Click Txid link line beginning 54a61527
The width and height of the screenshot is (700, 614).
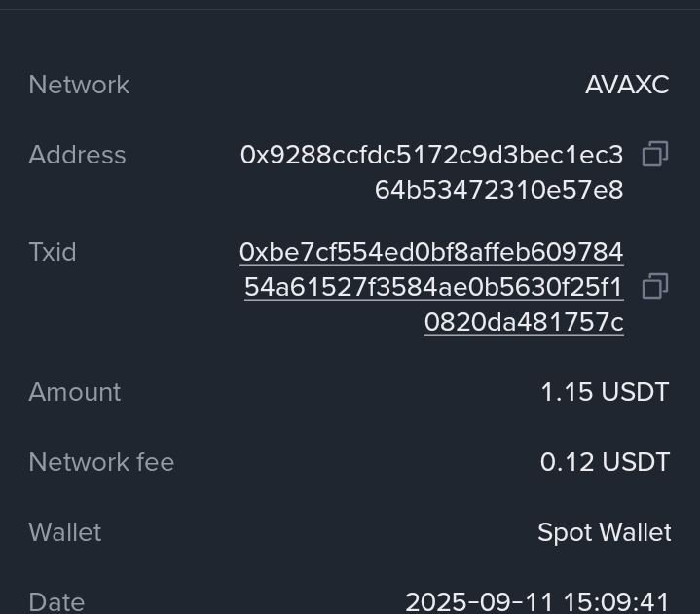(433, 287)
